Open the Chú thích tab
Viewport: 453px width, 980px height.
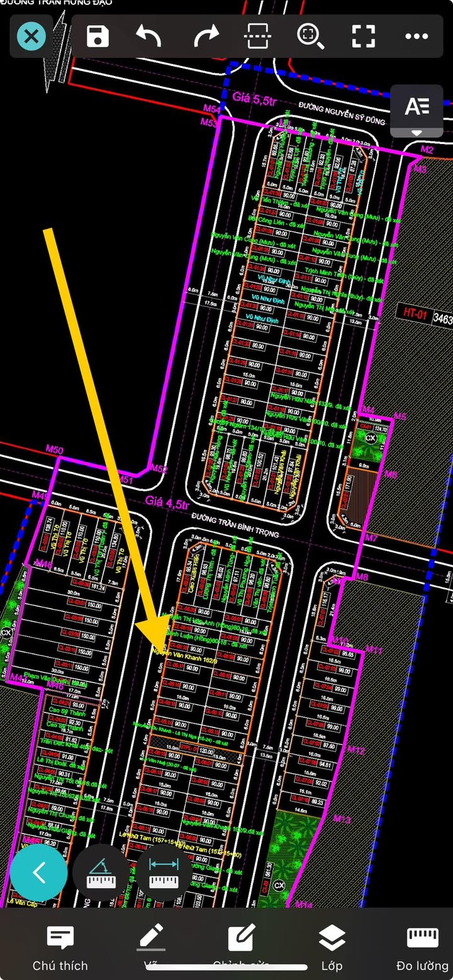coord(60,949)
